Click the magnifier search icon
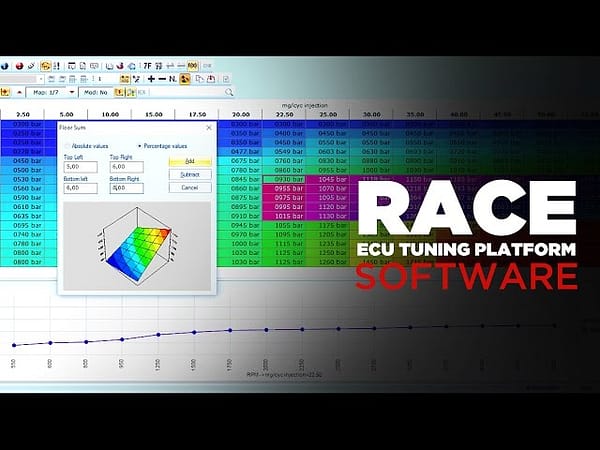 (x=229, y=92)
